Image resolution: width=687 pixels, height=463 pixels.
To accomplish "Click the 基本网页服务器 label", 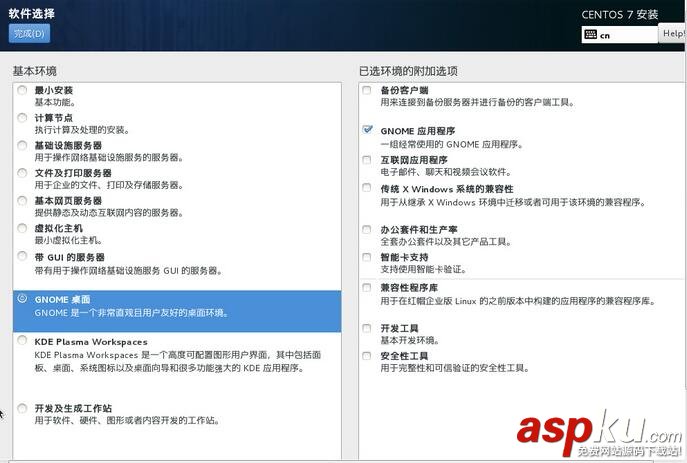I will (68, 201).
